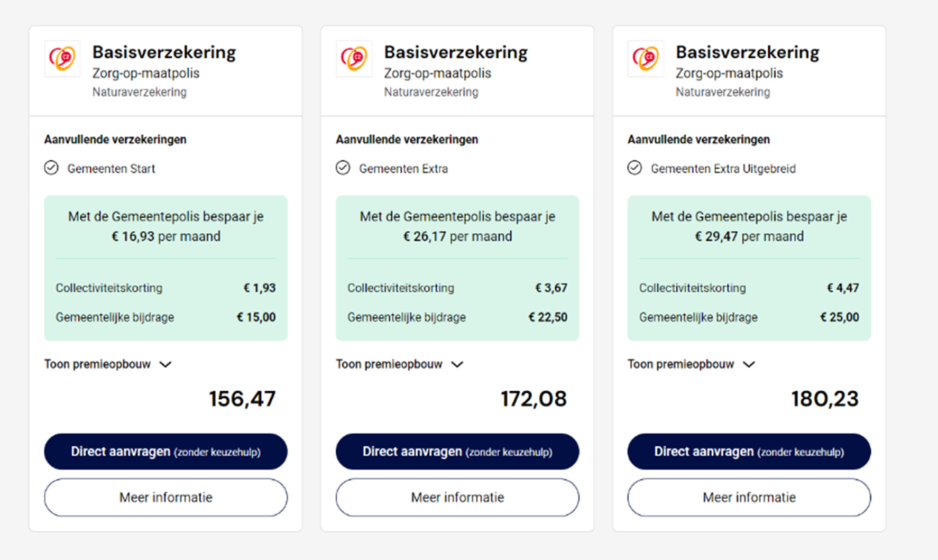This screenshot has height=560, width=938.
Task: Toggle the Gemeenten Start checkmark
Action: click(x=51, y=168)
